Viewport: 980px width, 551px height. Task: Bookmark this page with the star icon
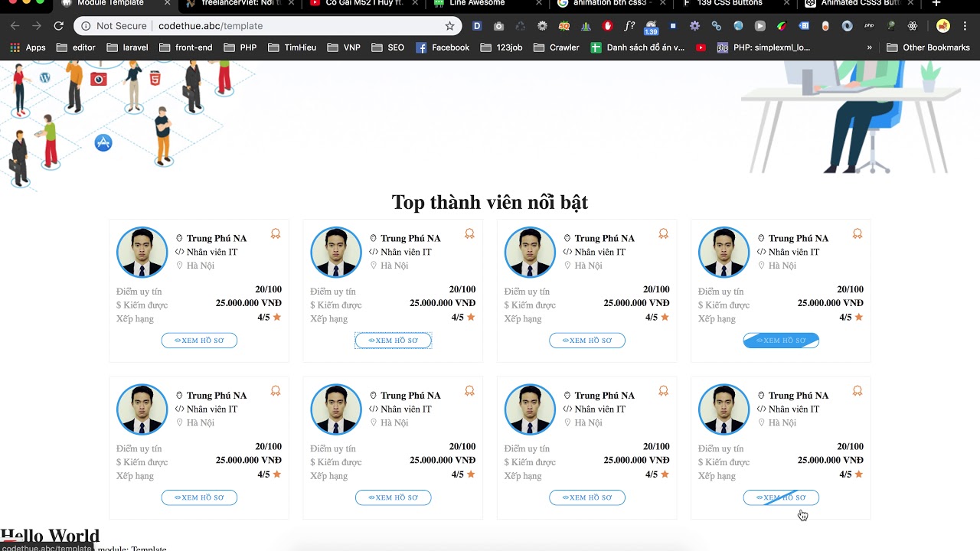[x=449, y=26]
